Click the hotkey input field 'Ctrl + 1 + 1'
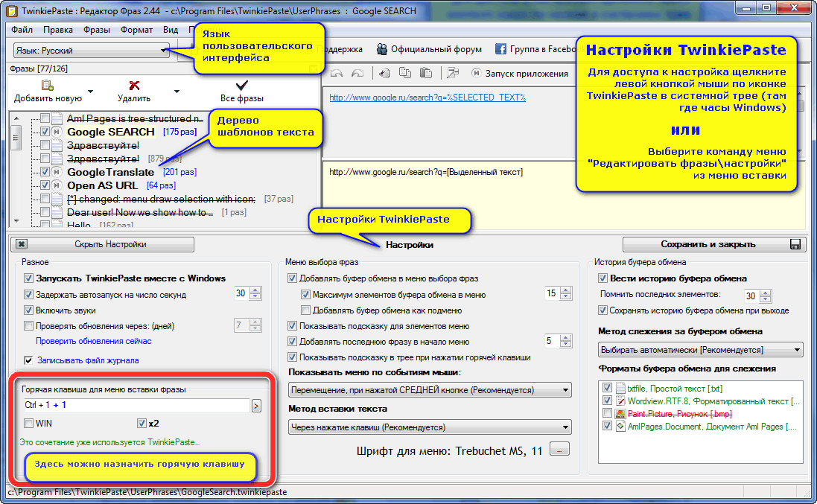Viewport: 817px width, 504px height. 136,405
